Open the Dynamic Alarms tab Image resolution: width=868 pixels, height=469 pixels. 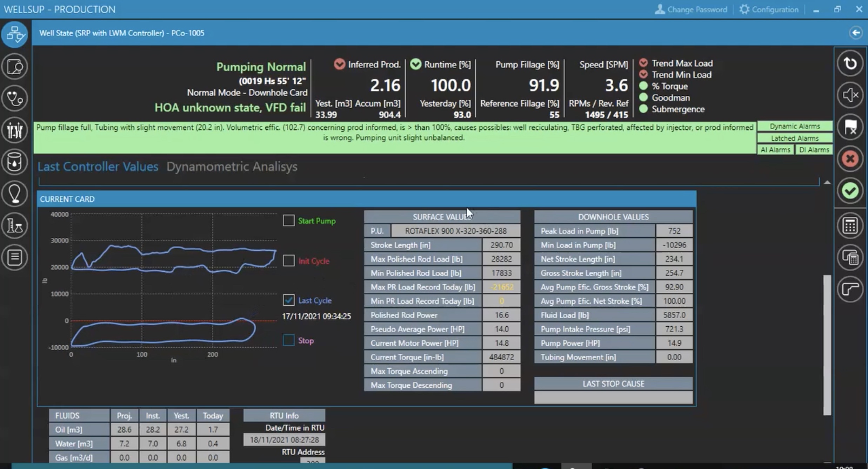pyautogui.click(x=795, y=126)
